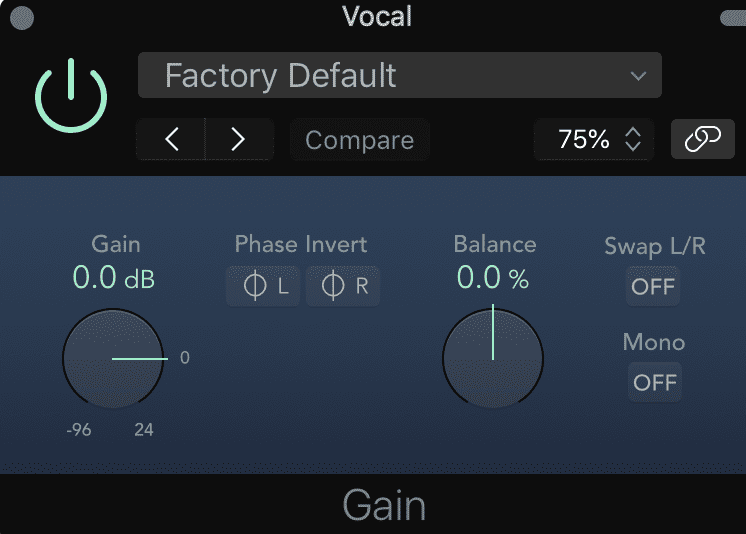This screenshot has height=534, width=746.
Task: Invert phase of the left channel
Action: pyautogui.click(x=263, y=287)
